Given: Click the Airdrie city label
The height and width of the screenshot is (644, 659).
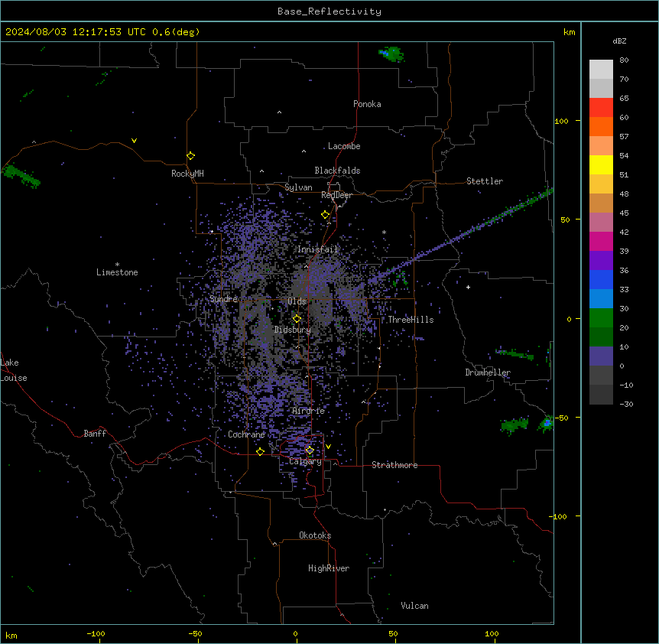Looking at the screenshot, I should (309, 411).
